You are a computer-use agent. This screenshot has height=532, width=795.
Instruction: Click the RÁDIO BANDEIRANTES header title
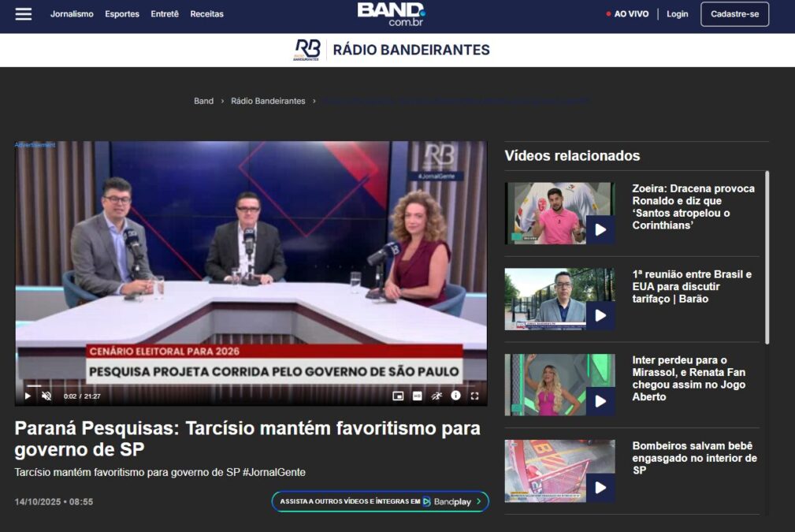(411, 50)
